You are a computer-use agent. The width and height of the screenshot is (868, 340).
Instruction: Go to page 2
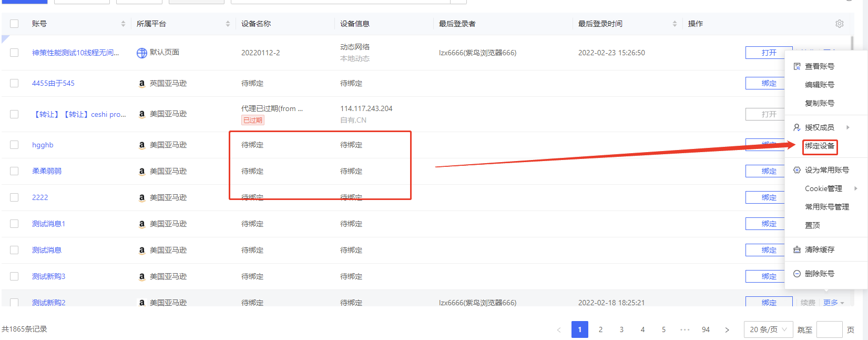click(601, 329)
